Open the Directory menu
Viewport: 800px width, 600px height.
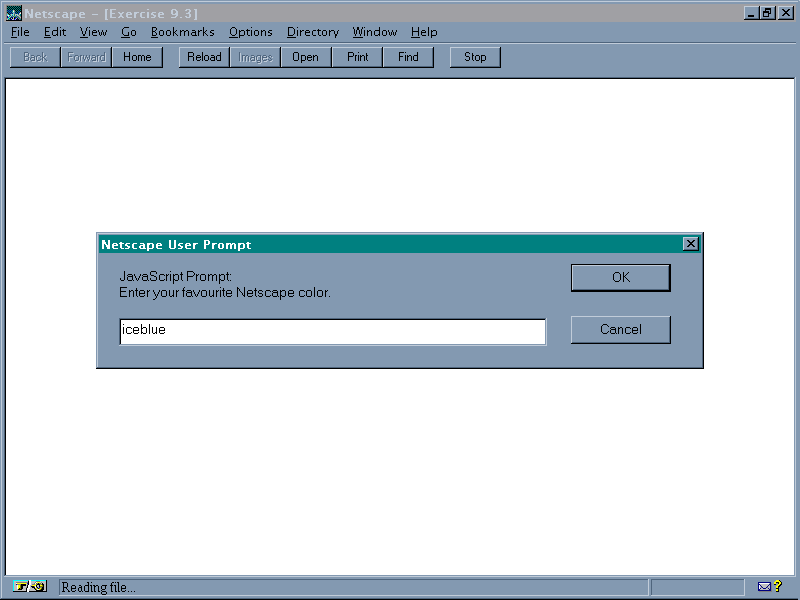tap(312, 32)
